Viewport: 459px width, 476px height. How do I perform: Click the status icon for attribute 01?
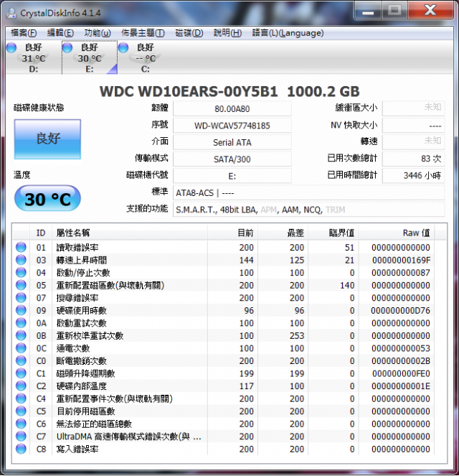coord(21,247)
